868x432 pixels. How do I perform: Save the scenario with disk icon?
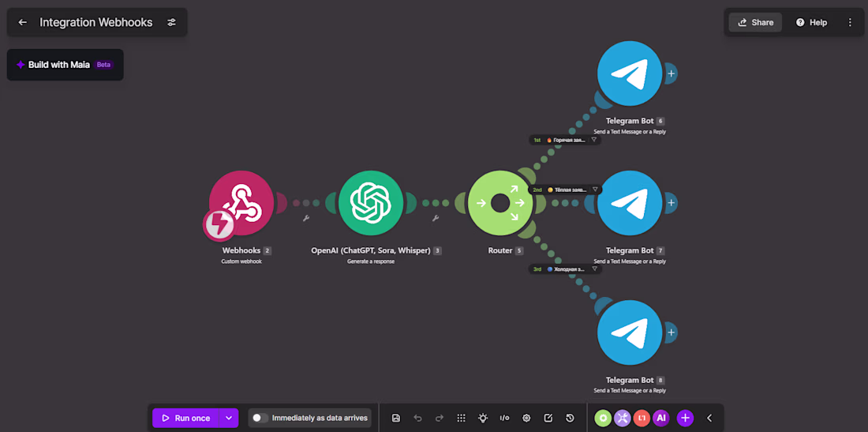click(396, 418)
